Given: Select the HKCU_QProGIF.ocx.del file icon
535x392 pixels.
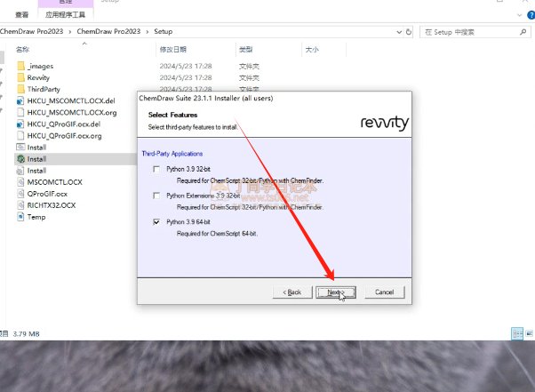Looking at the screenshot, I should point(20,124).
